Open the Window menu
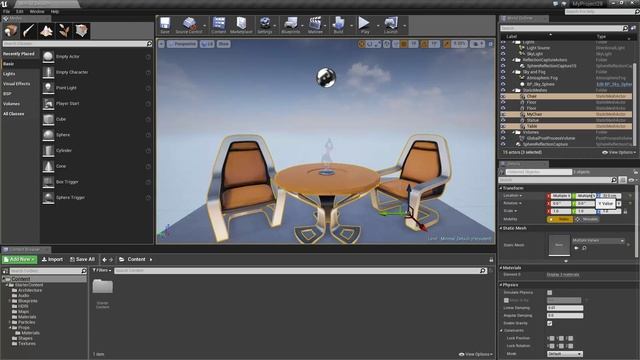Viewport: 640px width, 360px height. point(37,11)
